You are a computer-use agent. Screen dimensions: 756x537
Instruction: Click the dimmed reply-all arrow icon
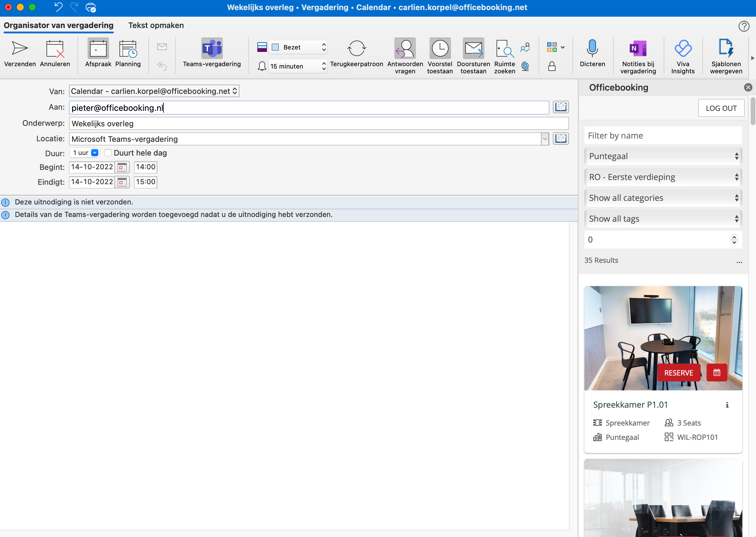click(162, 66)
